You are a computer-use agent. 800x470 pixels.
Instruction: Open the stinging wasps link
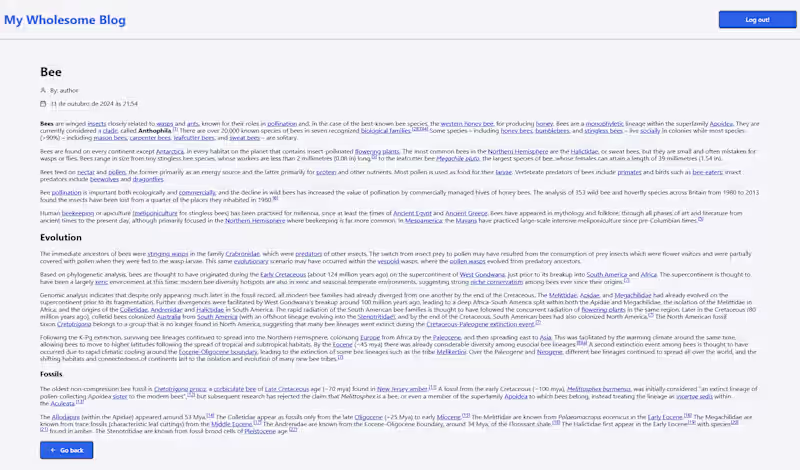(168, 254)
